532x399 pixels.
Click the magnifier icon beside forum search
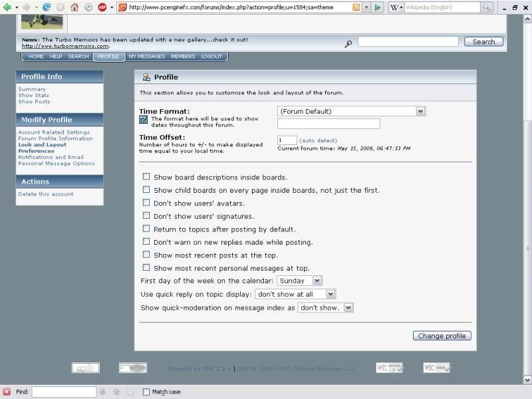click(x=348, y=44)
